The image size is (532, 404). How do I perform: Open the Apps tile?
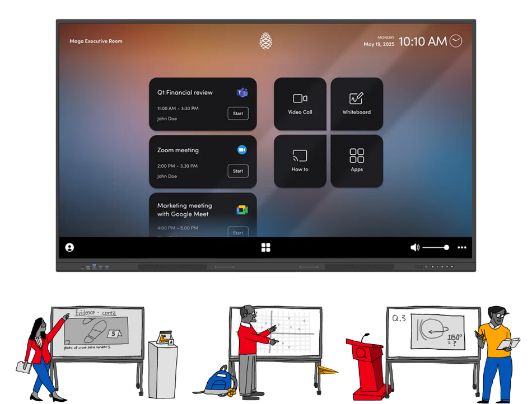pos(357,162)
